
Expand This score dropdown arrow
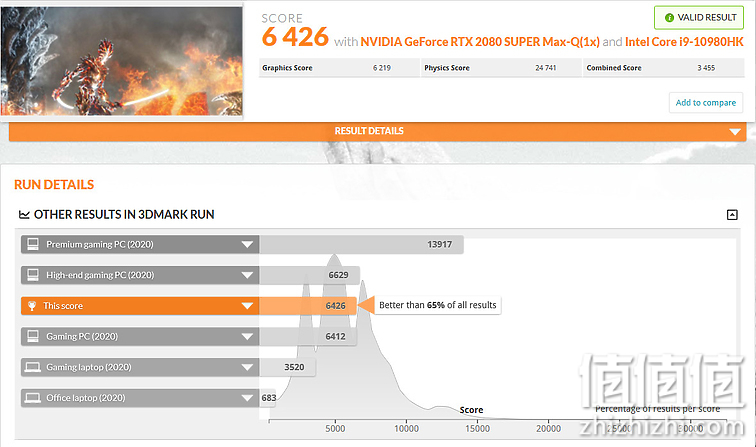coord(247,306)
